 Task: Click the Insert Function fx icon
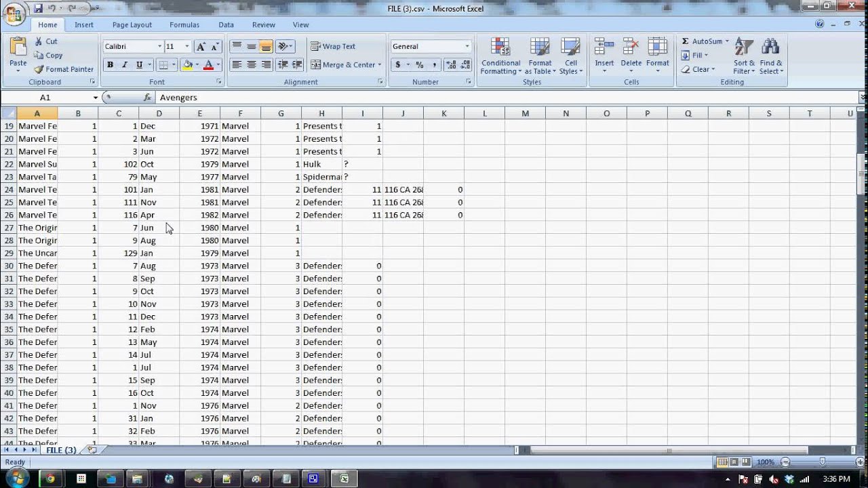[x=147, y=98]
